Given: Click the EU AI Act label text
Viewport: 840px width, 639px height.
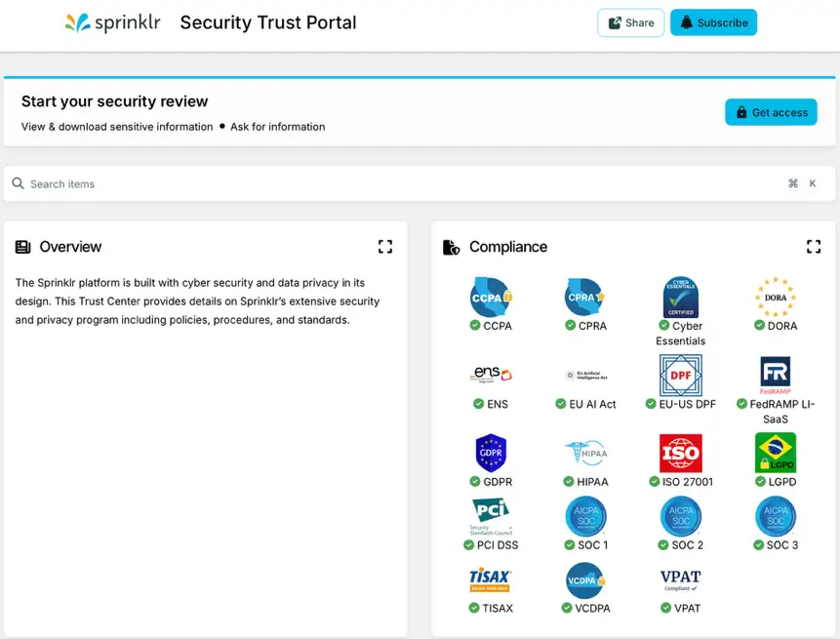Looking at the screenshot, I should (592, 404).
